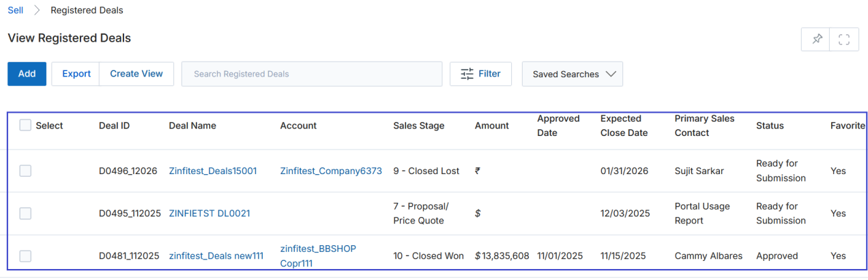This screenshot has height=280, width=868.
Task: Select the D0496_12026 deal ID cell
Action: pos(128,171)
